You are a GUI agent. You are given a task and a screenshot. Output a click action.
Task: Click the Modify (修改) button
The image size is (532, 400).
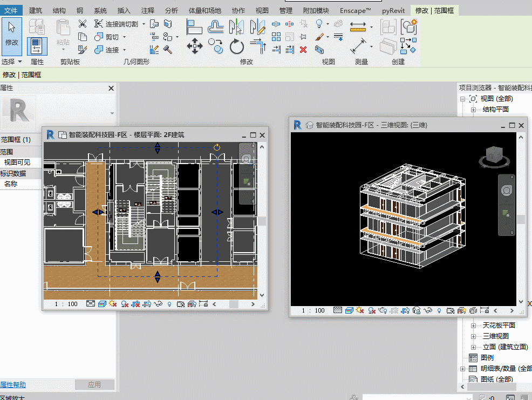(x=11, y=36)
